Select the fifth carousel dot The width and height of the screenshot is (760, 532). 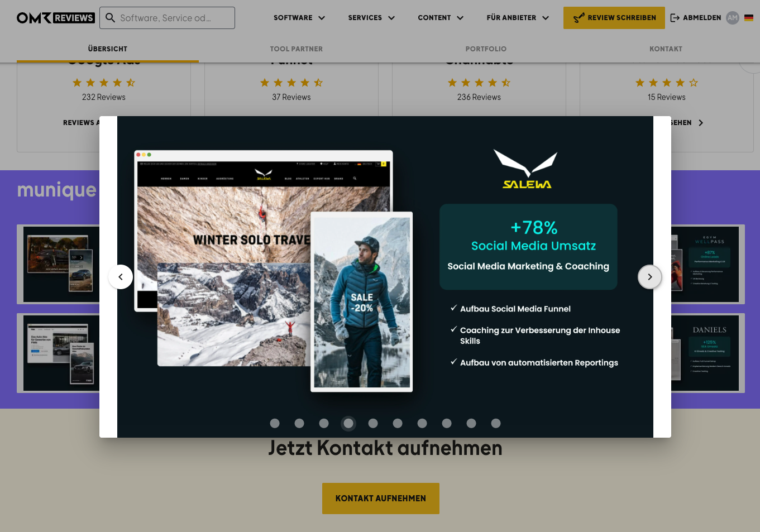[x=373, y=423]
